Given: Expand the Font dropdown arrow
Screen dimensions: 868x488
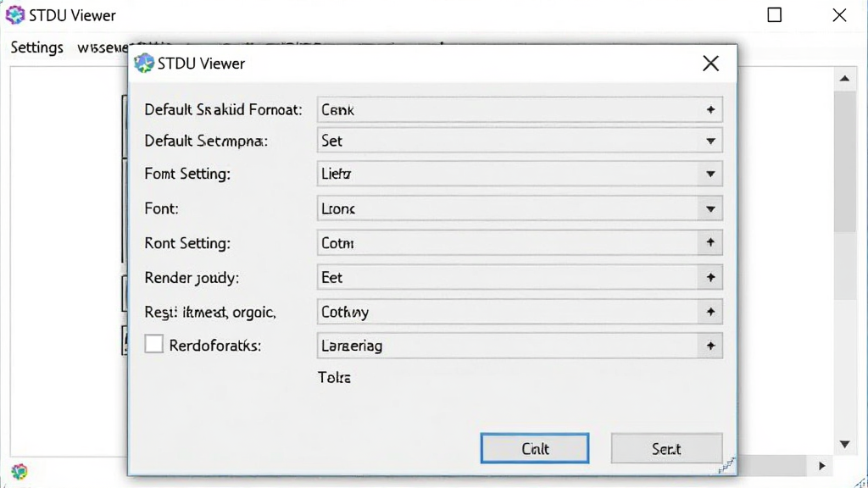Looking at the screenshot, I should [711, 209].
